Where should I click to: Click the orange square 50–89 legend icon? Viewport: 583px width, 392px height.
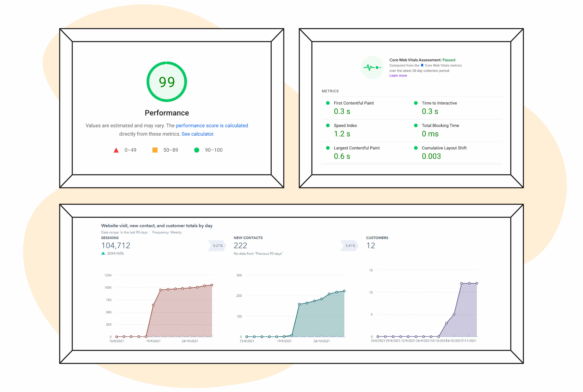coord(155,150)
